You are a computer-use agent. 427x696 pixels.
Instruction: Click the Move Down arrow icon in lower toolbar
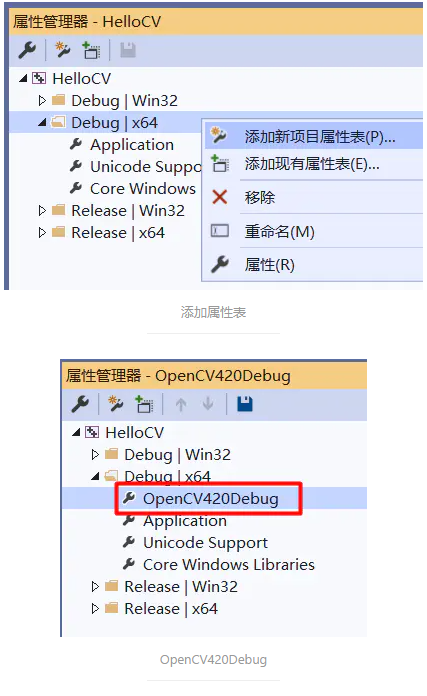click(208, 404)
